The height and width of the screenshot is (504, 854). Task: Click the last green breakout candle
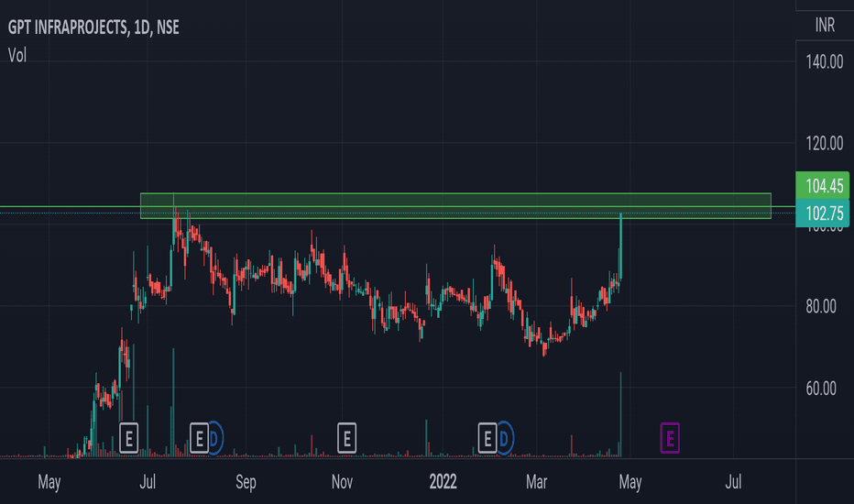[x=621, y=247]
